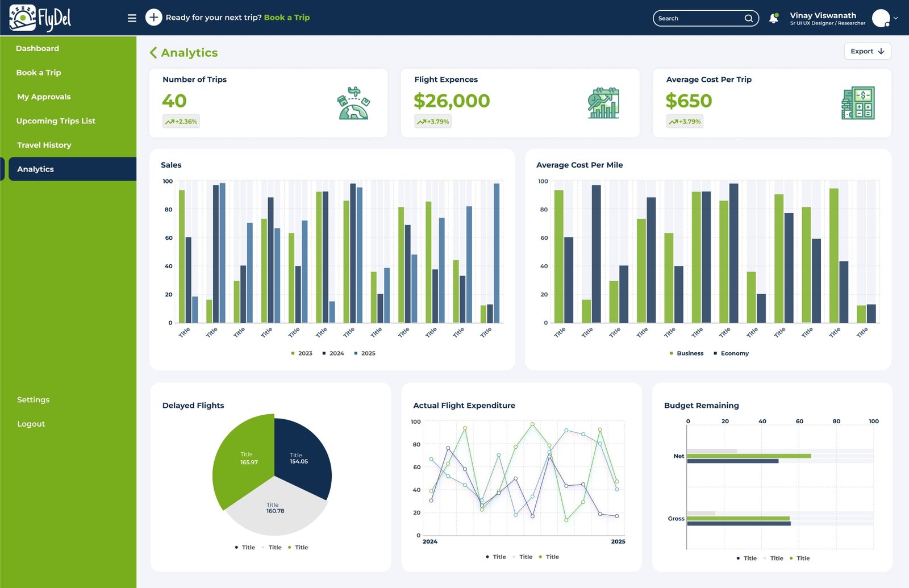
Task: Collapse Analytics with the back chevron
Action: pyautogui.click(x=152, y=52)
